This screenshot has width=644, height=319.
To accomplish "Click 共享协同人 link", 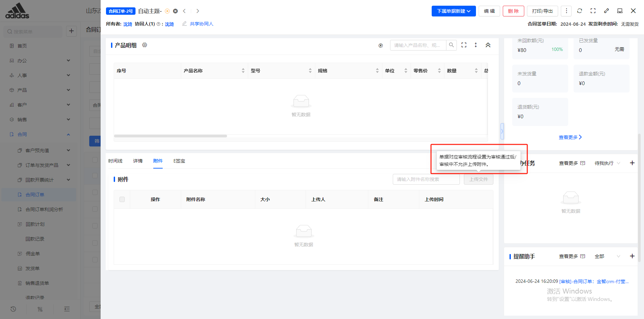I will (x=202, y=24).
